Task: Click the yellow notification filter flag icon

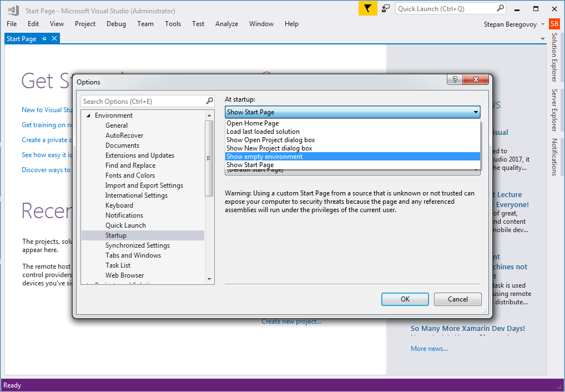Action: pyautogui.click(x=367, y=9)
